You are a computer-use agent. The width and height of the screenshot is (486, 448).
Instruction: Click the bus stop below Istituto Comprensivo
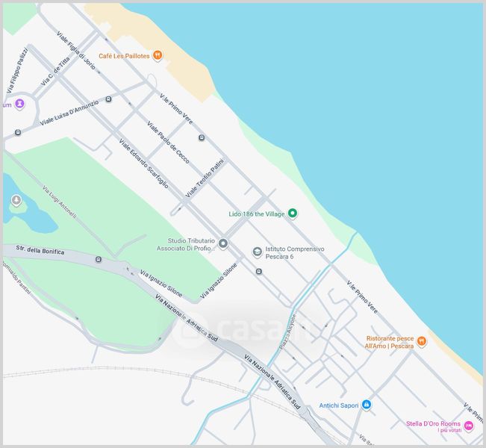tap(259, 272)
